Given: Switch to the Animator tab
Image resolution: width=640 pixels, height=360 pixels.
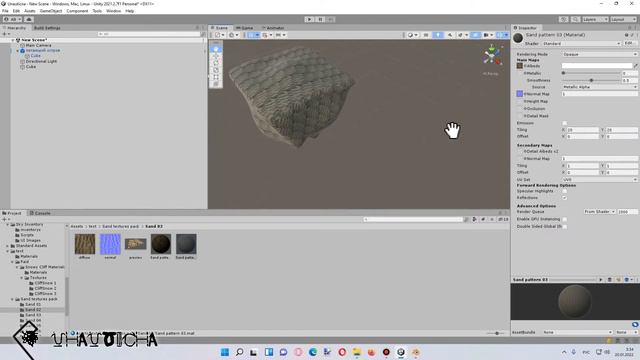Looking at the screenshot, I should point(273,28).
